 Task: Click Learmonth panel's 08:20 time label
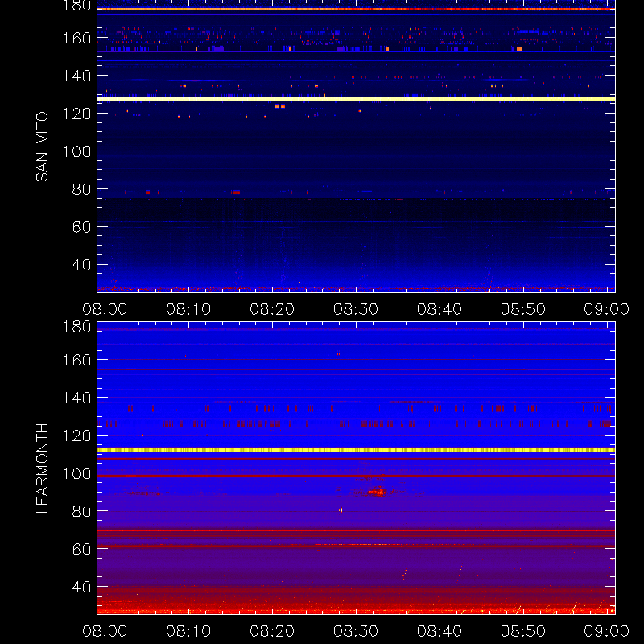[x=272, y=631]
